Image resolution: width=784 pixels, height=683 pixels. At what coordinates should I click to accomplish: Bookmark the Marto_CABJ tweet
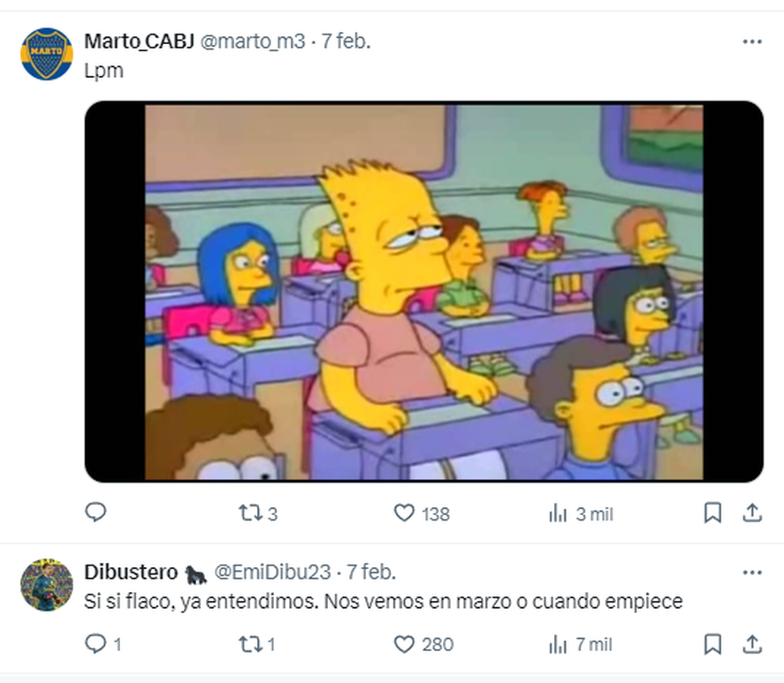[x=712, y=513]
